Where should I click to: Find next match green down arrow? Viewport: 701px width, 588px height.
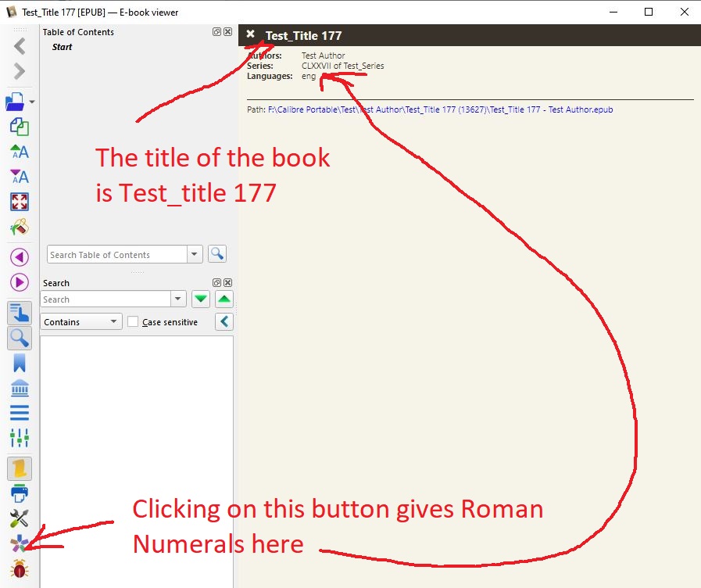[201, 299]
